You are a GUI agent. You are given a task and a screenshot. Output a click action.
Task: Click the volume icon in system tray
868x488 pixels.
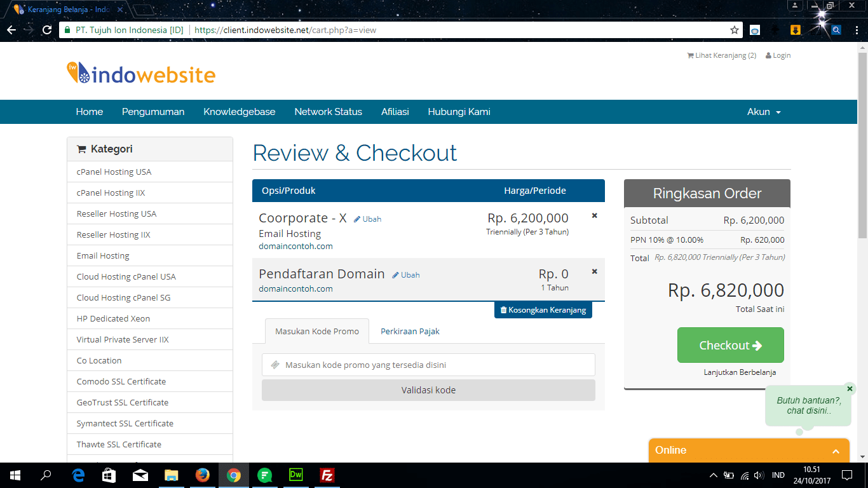759,475
